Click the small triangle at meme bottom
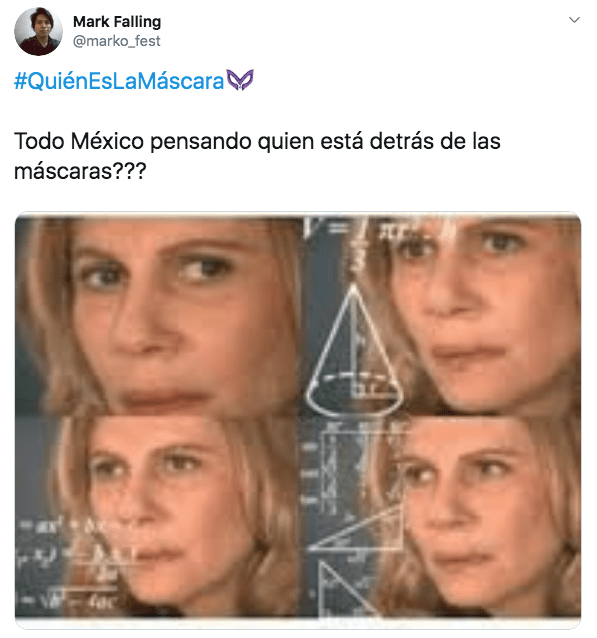Screen dimensions: 597x638 [346, 588]
